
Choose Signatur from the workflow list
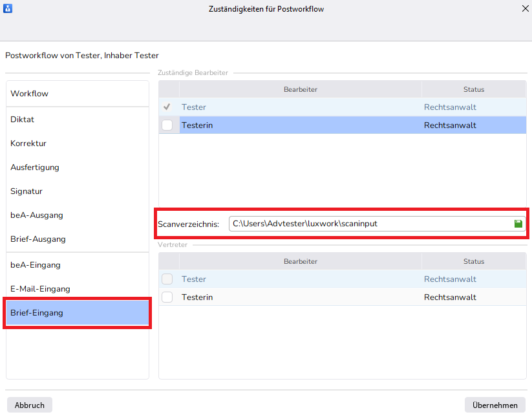27,191
